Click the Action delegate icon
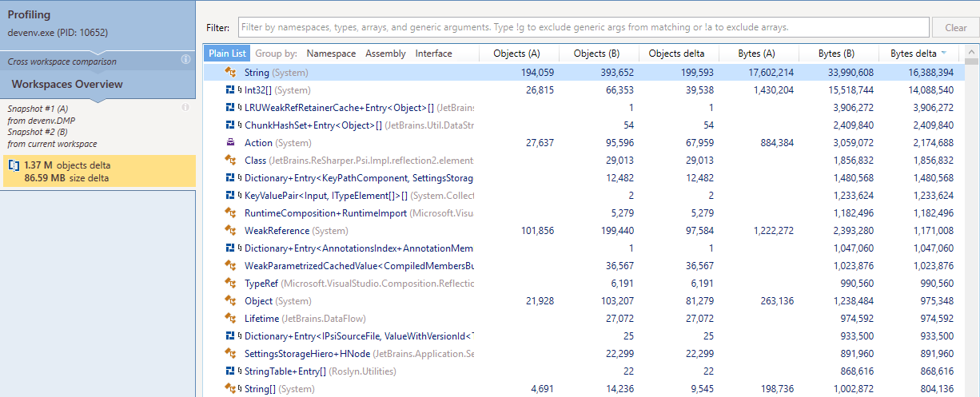Screen dimensions: 980x397 pos(230,143)
